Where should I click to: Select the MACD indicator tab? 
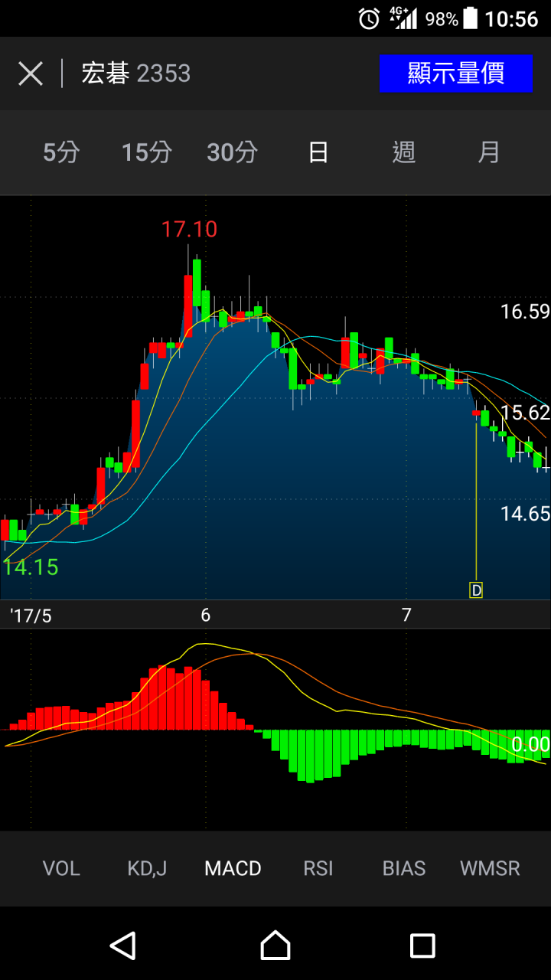coord(233,868)
